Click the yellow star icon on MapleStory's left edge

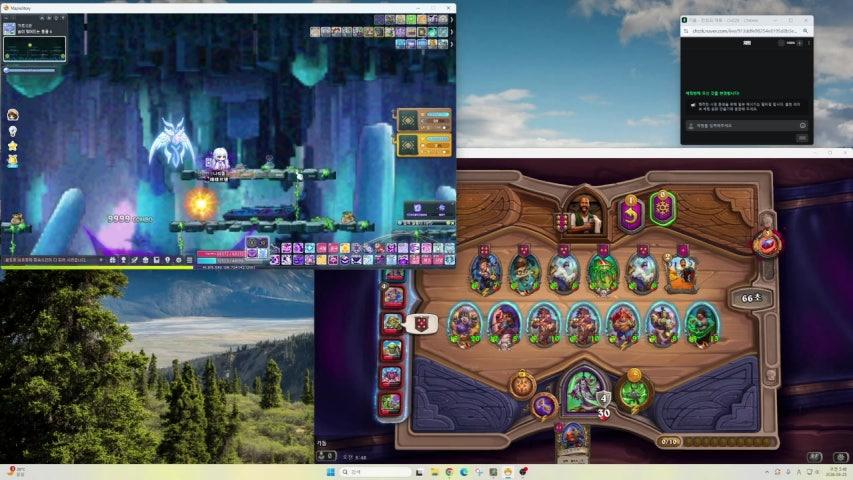tap(13, 146)
